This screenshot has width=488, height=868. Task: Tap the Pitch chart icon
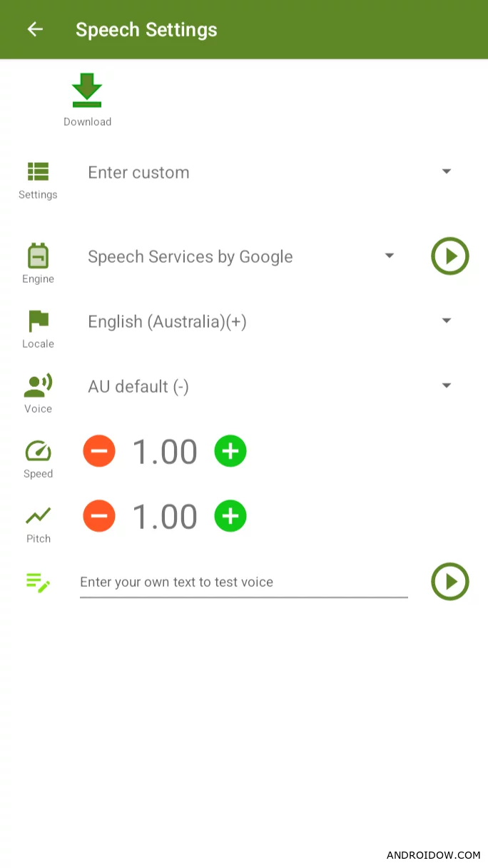coord(38,515)
